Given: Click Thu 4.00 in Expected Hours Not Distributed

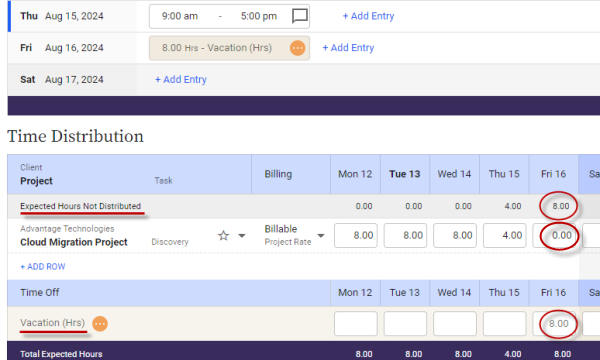Looking at the screenshot, I should [513, 206].
